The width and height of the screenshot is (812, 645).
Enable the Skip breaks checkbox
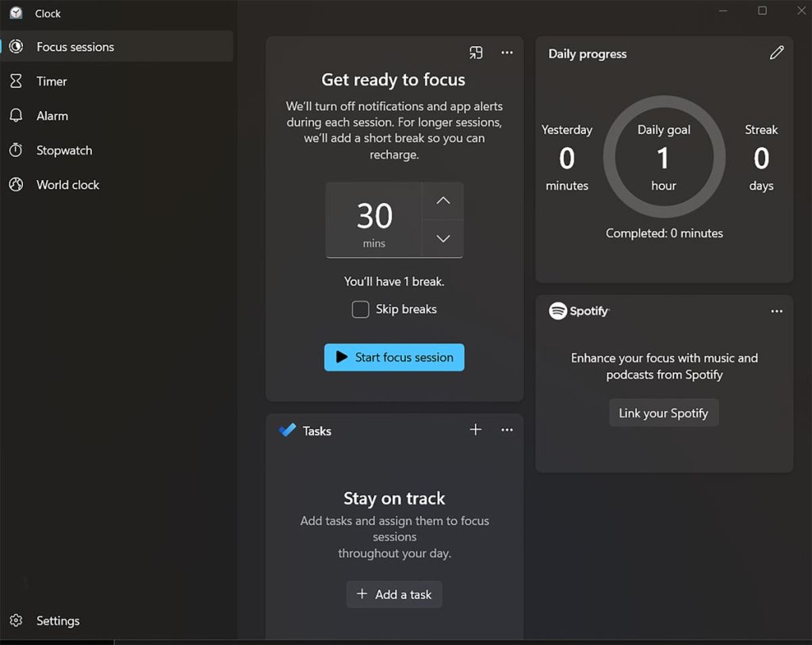point(360,309)
